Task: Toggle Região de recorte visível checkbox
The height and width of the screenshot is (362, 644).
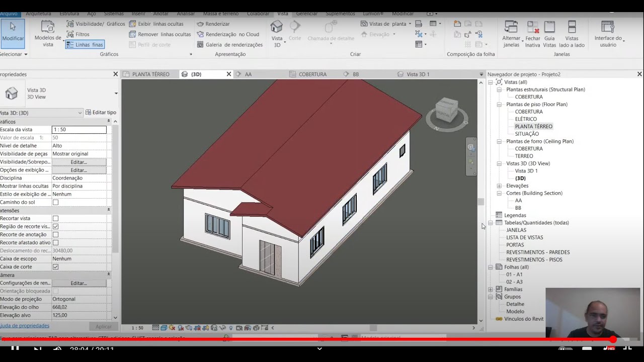Action: [x=55, y=226]
